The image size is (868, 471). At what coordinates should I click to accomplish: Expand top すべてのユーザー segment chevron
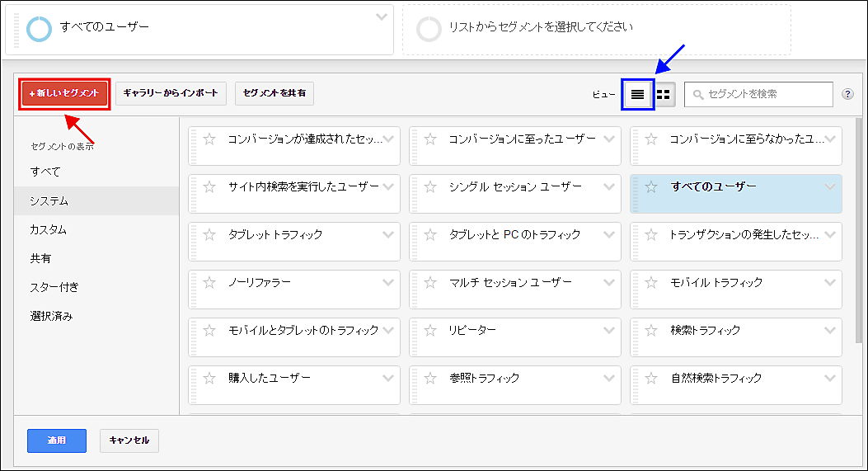tap(381, 16)
